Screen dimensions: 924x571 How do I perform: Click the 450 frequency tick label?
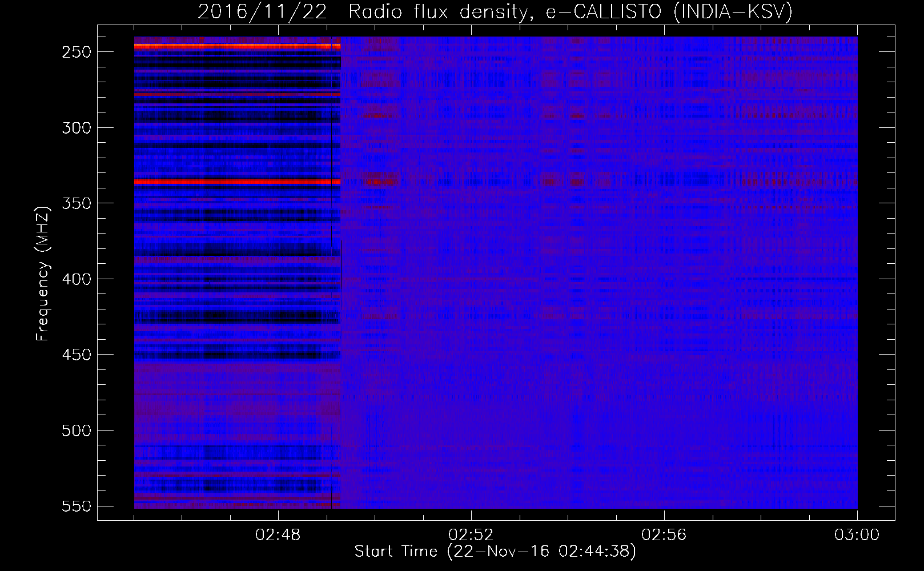(77, 355)
